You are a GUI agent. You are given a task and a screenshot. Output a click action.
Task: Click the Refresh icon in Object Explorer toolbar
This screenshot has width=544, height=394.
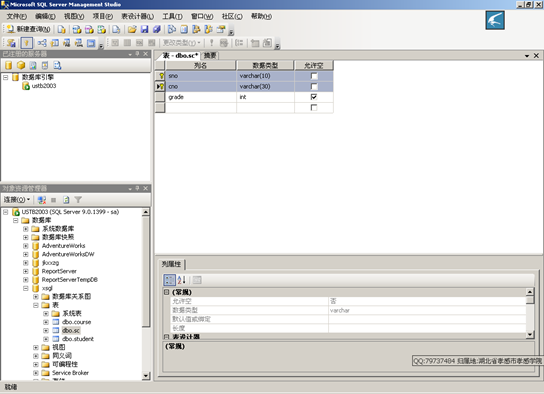click(66, 200)
